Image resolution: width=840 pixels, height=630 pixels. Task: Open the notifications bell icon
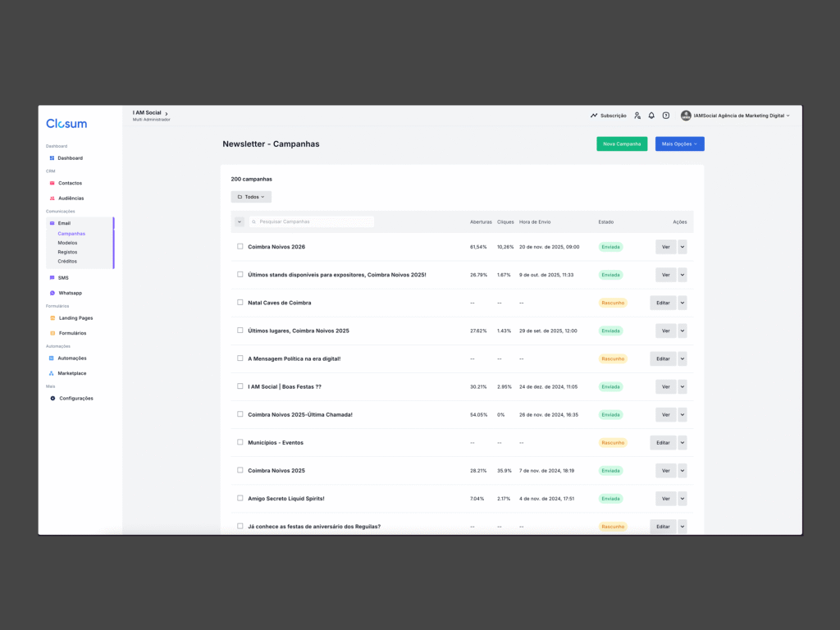coord(651,116)
